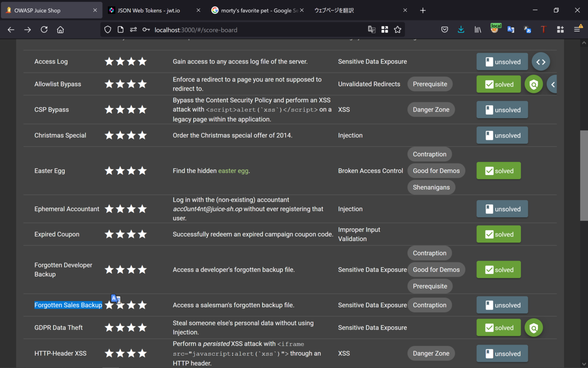Bookmark this page with the star icon

click(x=397, y=29)
